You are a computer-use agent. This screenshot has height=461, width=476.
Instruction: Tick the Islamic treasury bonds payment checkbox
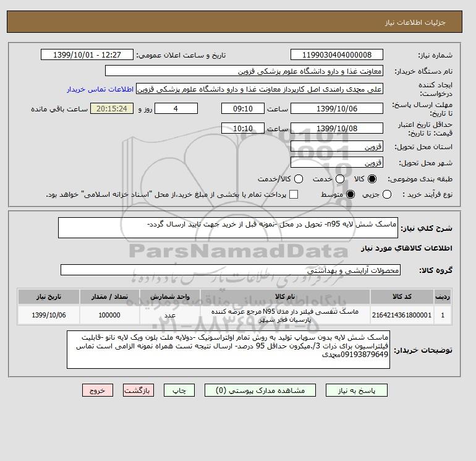tap(294, 194)
